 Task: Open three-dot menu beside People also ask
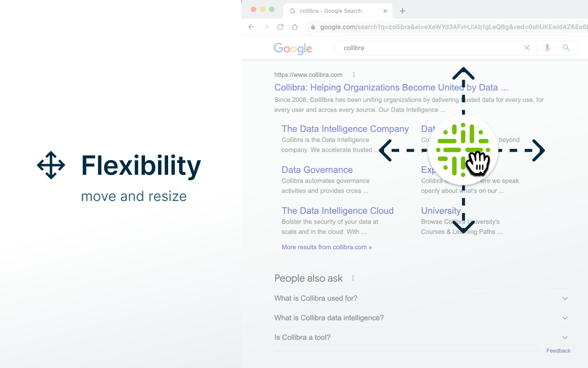353,278
